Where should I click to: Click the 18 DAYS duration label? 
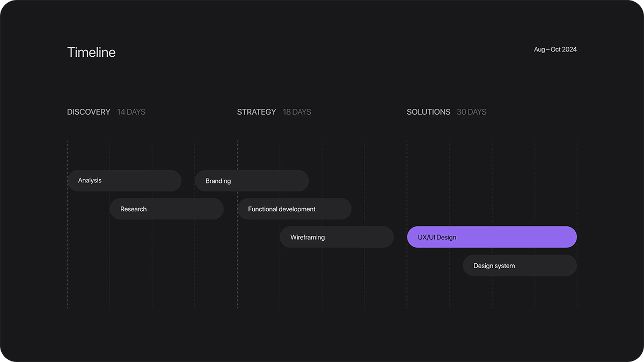coord(297,112)
